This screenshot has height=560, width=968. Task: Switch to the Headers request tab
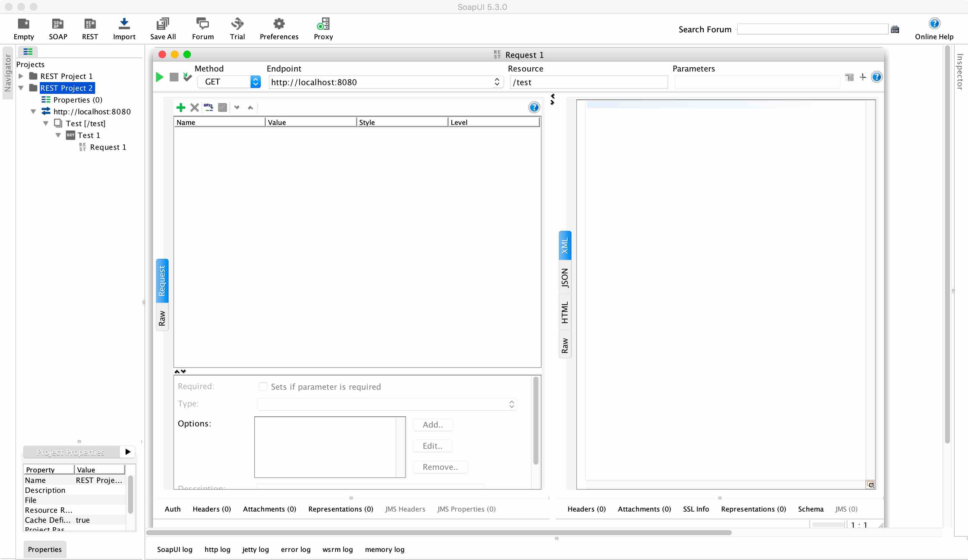click(211, 509)
